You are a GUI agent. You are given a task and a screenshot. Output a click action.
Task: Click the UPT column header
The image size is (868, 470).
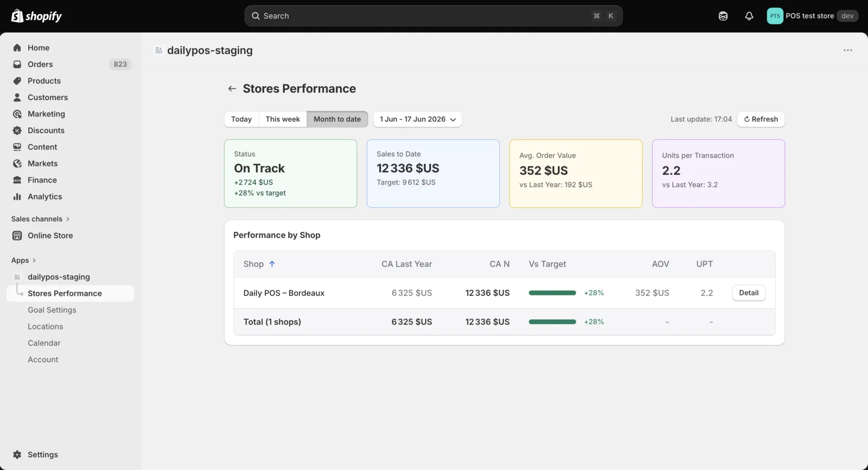coord(705,264)
